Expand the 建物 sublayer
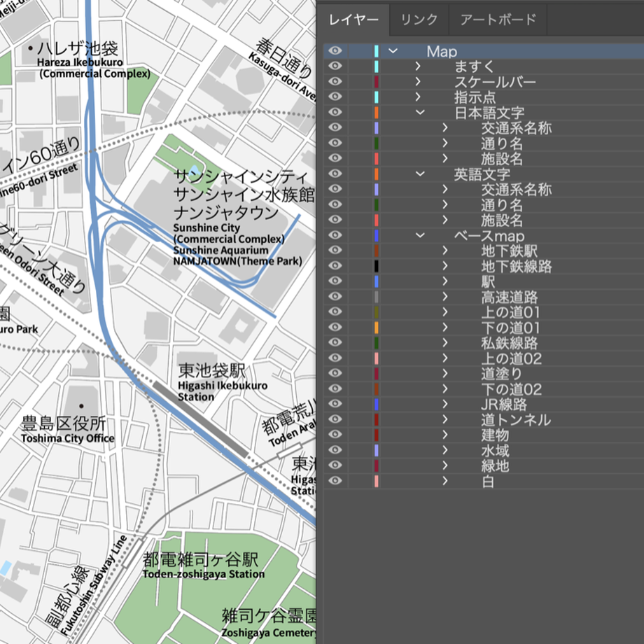Screen dimensions: 644x644 coord(444,435)
